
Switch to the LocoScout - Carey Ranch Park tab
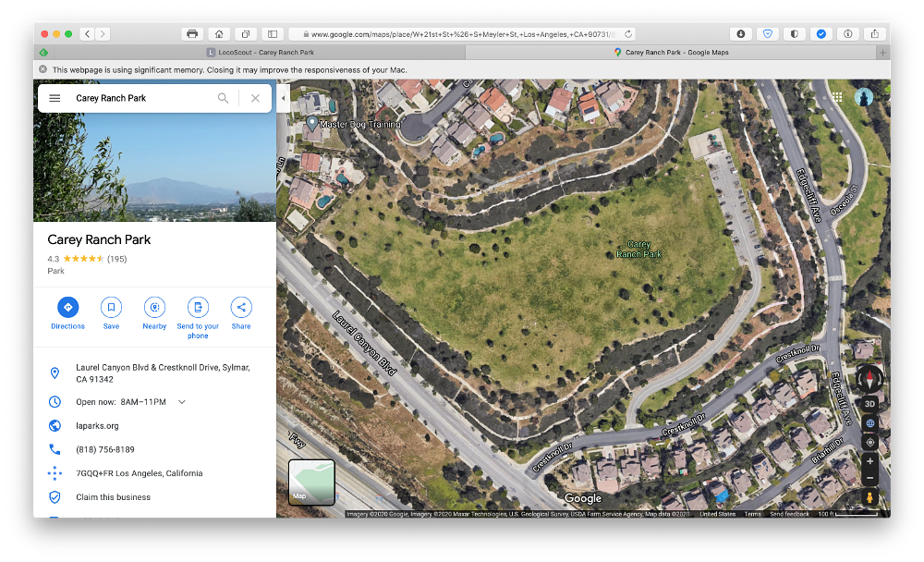pyautogui.click(x=260, y=53)
